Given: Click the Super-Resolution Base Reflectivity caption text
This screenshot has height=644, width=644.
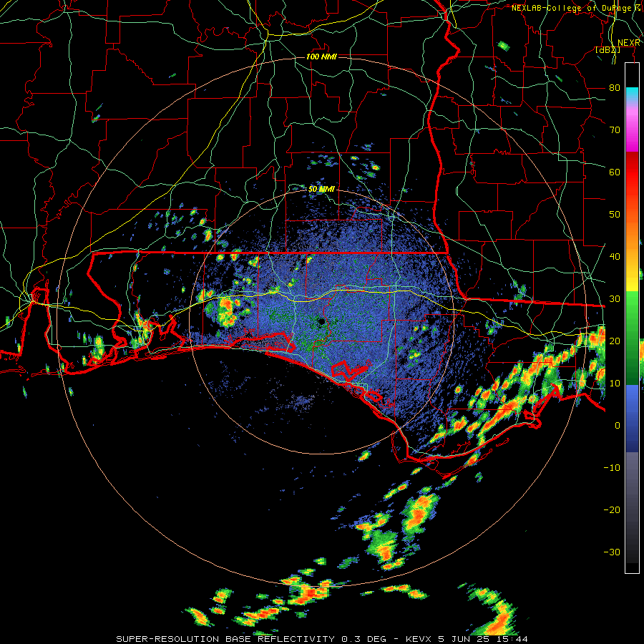Looking at the screenshot, I should [x=225, y=639].
